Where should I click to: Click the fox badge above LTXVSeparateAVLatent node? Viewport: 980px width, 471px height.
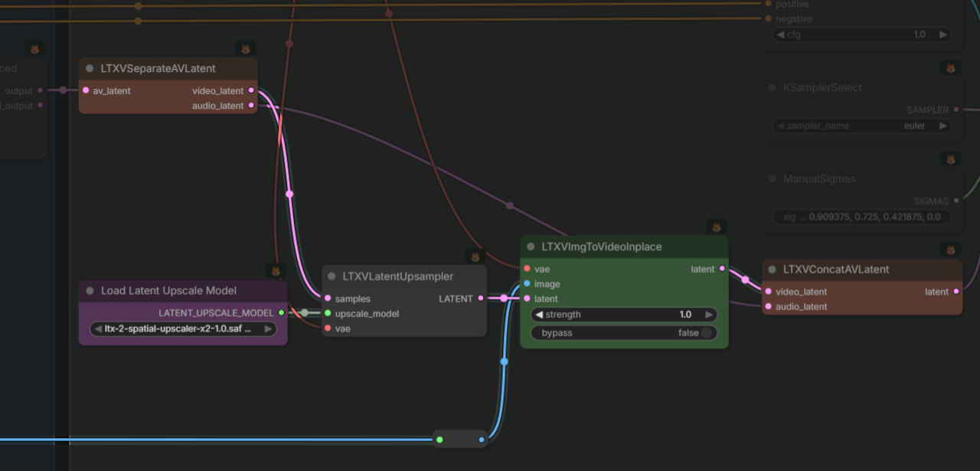pos(245,49)
